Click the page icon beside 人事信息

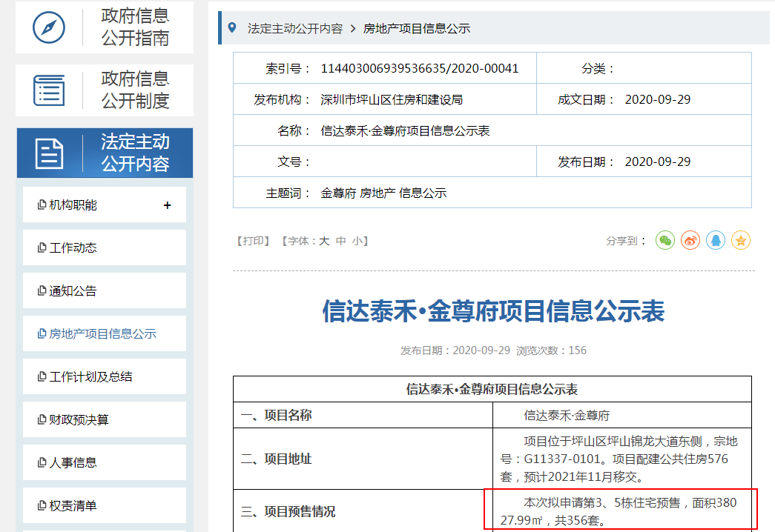[x=42, y=462]
